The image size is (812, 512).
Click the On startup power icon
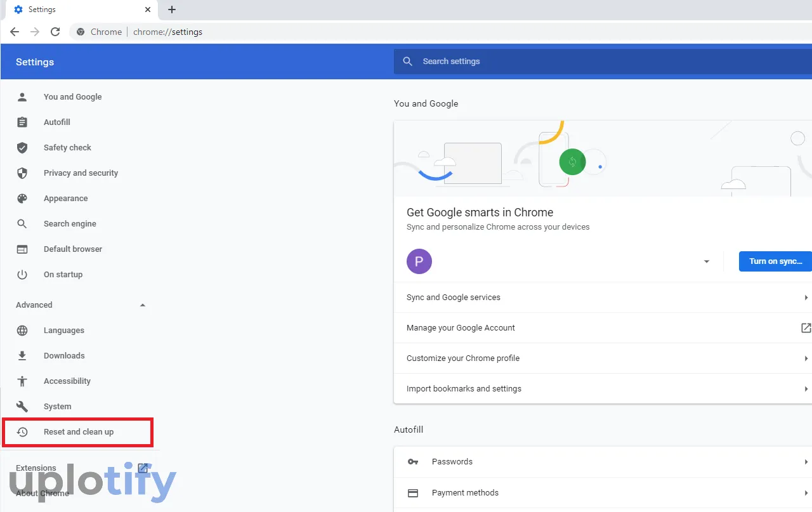22,275
